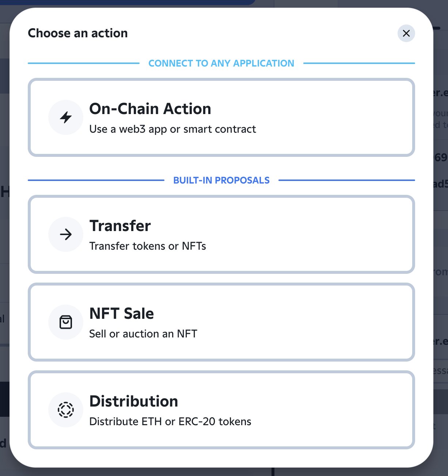Click the 'Choose an action' dialog title

click(78, 33)
